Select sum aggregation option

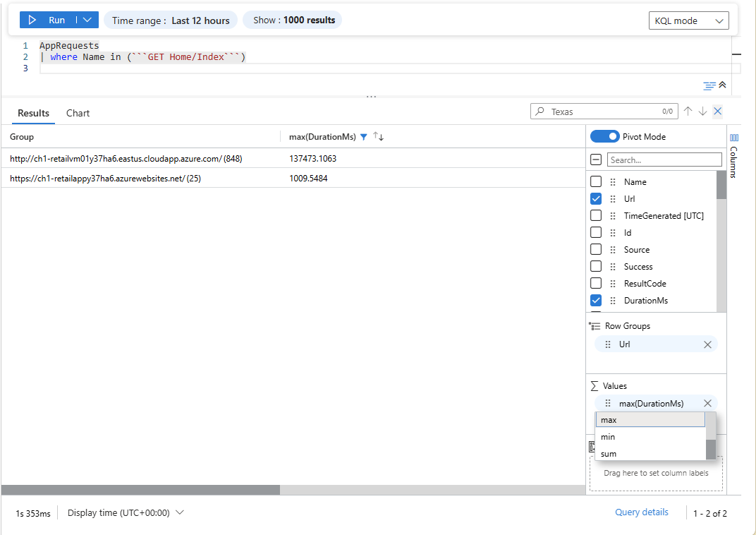tap(650, 453)
